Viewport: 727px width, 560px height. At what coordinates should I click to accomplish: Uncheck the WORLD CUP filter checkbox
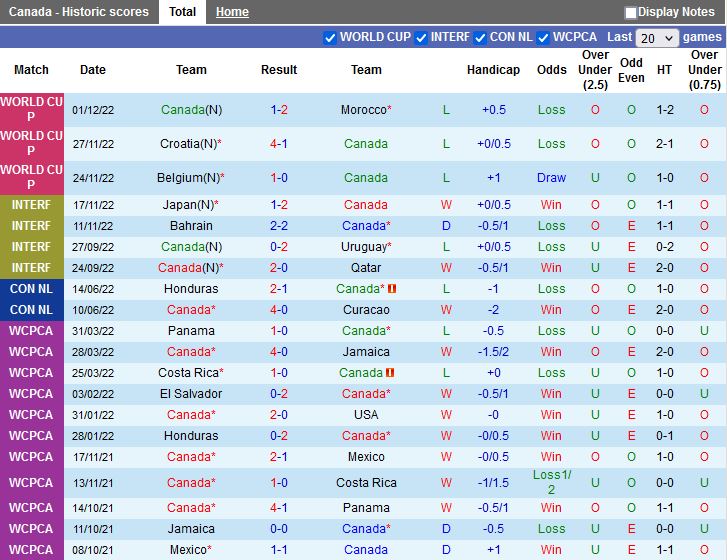[331, 38]
